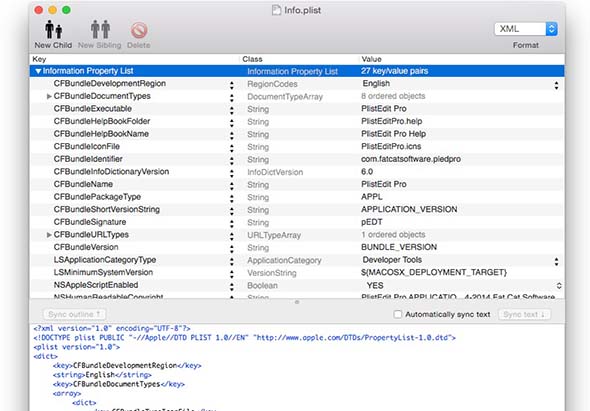Select the NSAppleScriptEnabled key
The width and height of the screenshot is (590, 411).
[96, 285]
